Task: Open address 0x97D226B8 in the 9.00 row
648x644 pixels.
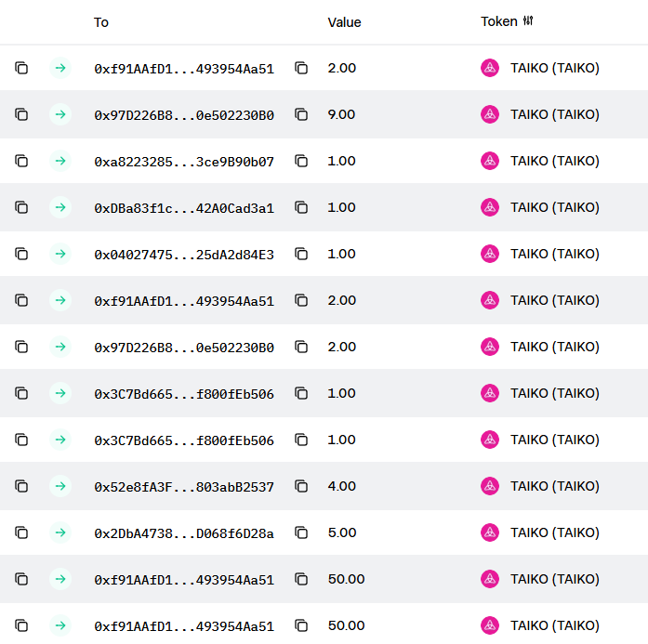Action: coord(184,115)
